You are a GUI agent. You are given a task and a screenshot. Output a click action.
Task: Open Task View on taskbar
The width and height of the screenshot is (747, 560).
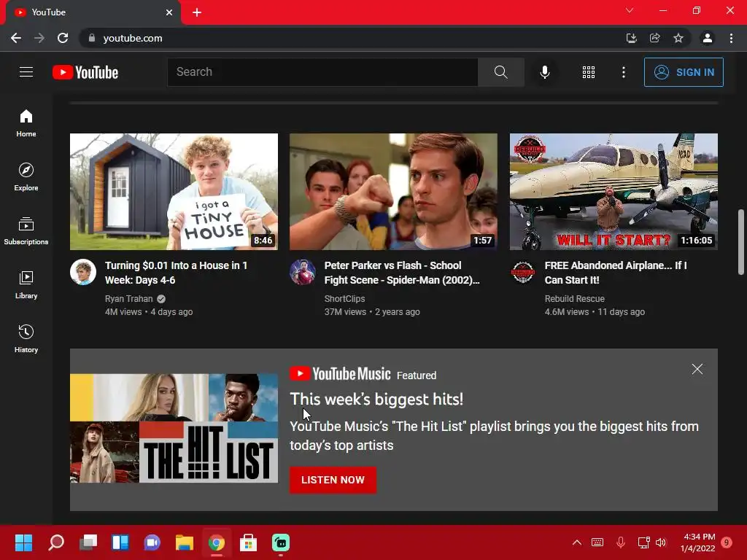[x=88, y=542]
